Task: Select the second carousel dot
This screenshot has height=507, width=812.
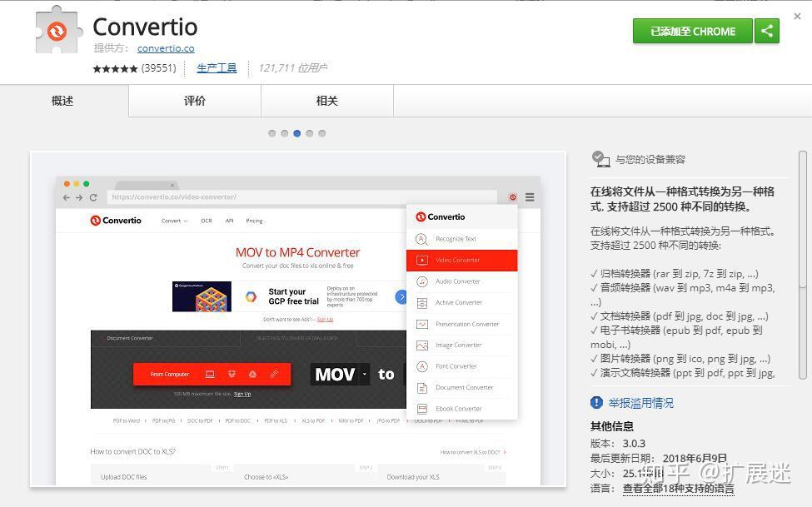Action: coord(284,133)
